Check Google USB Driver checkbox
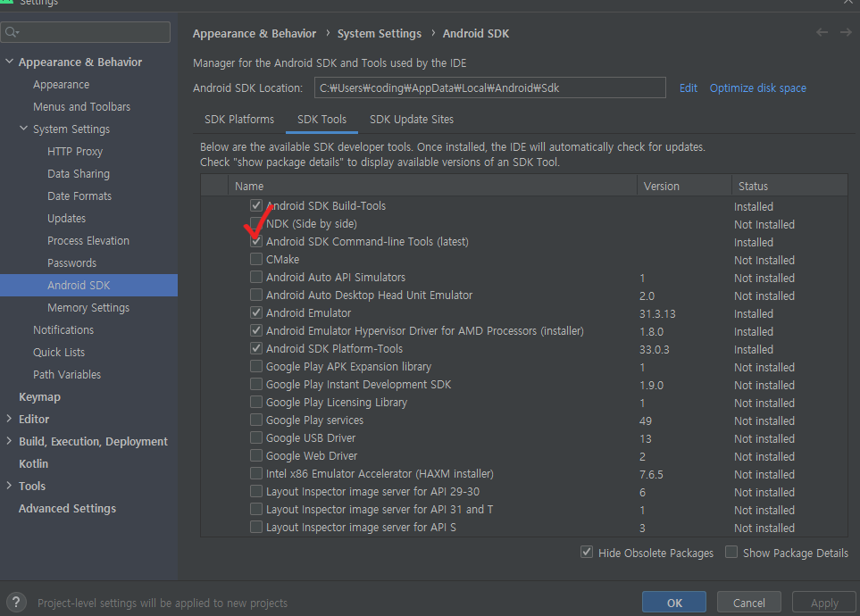860x616 pixels. click(256, 437)
